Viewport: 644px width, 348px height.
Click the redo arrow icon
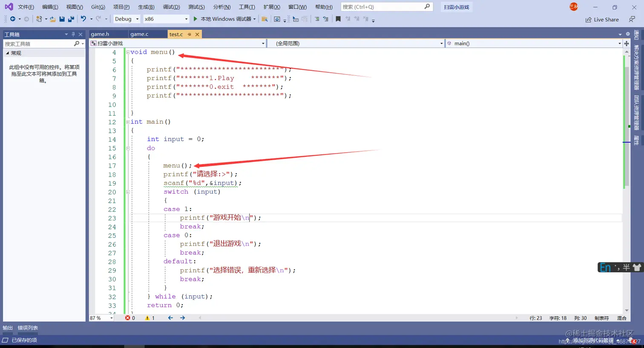(98, 19)
